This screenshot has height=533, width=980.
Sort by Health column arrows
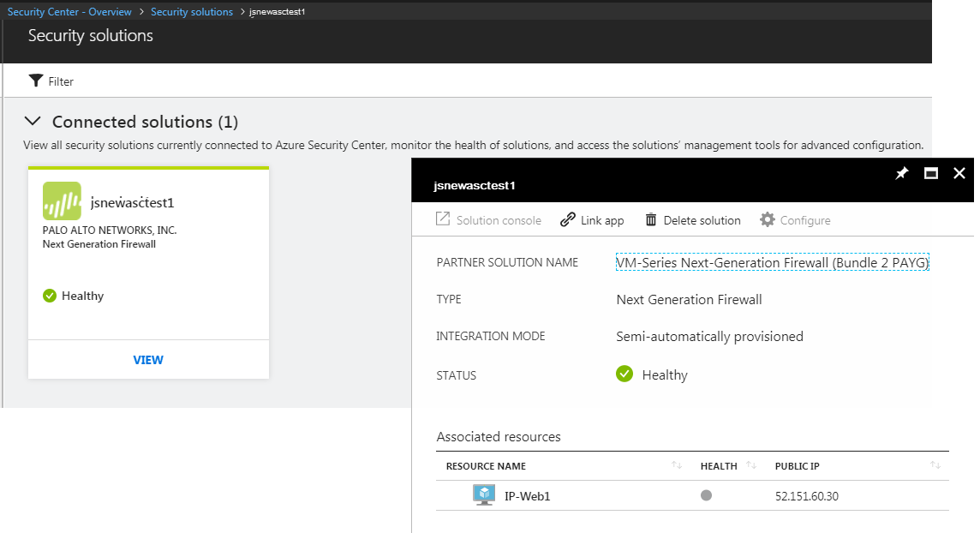[751, 465]
